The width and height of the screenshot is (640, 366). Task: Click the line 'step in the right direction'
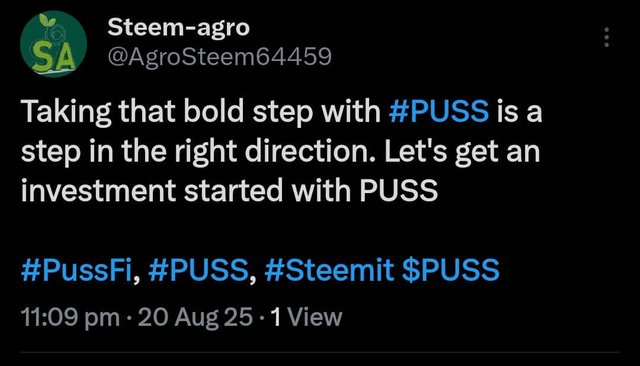click(x=198, y=151)
